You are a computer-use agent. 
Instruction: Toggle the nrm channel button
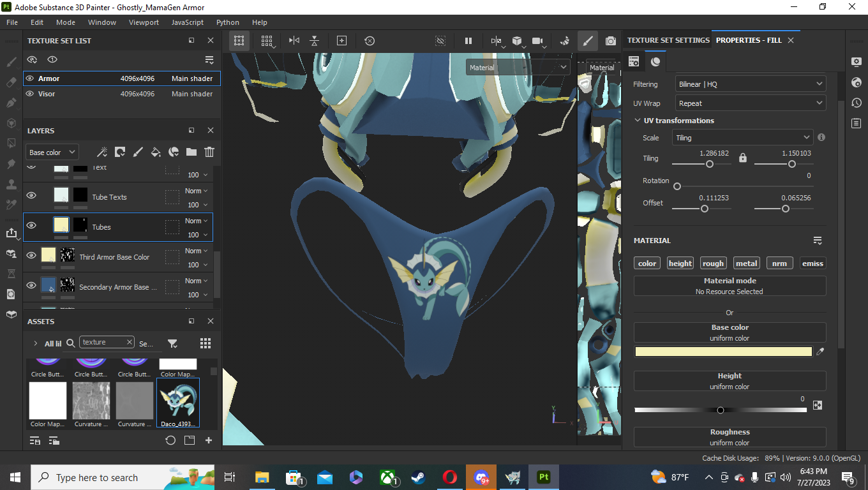[780, 264]
